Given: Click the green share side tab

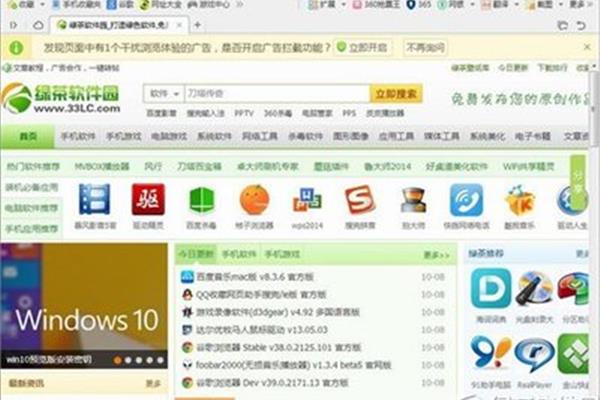Looking at the screenshot, I should (x=578, y=182).
